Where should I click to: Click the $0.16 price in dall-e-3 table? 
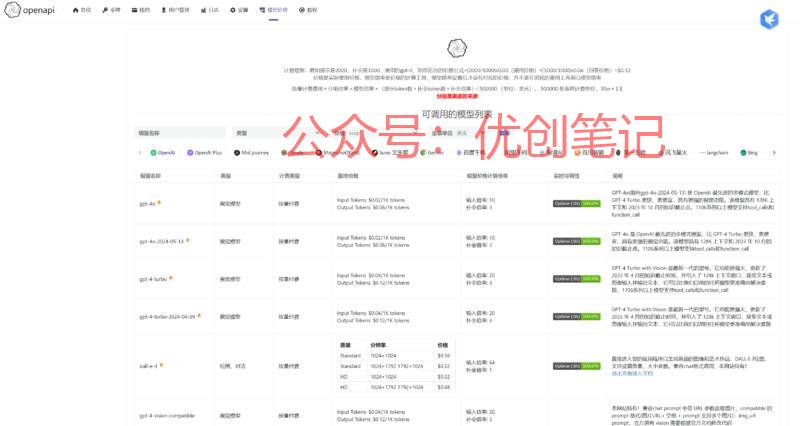pyautogui.click(x=443, y=356)
